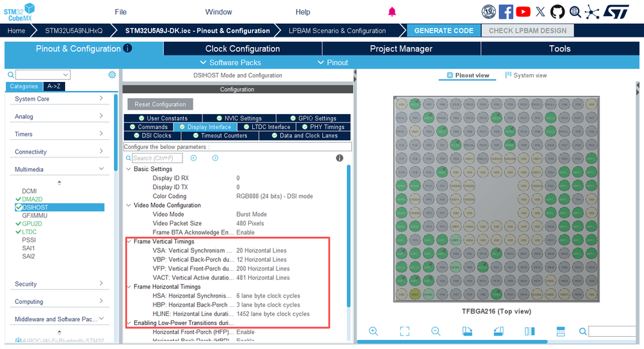
Task: Collapse Enabling Low-Power Transitions group
Action: tap(128, 323)
